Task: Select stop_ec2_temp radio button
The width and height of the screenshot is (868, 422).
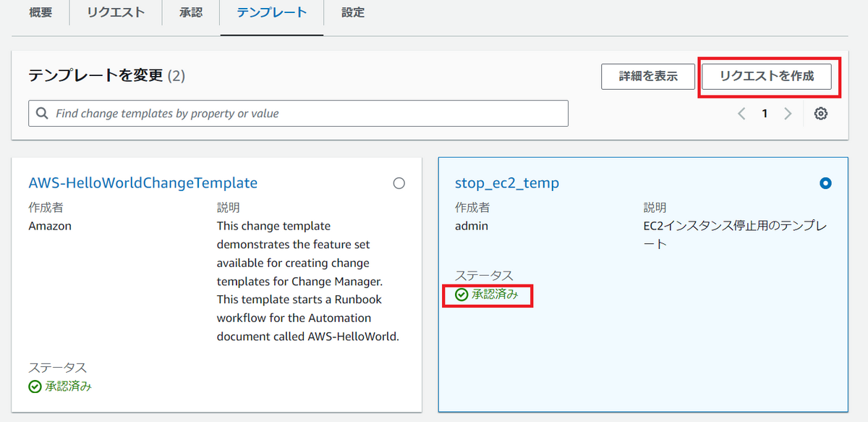Action: [x=825, y=183]
